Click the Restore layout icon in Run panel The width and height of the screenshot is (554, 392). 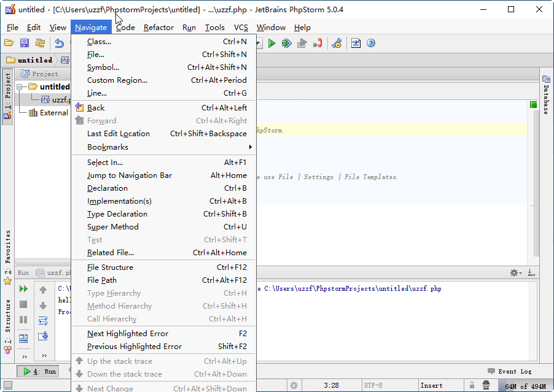(23, 339)
